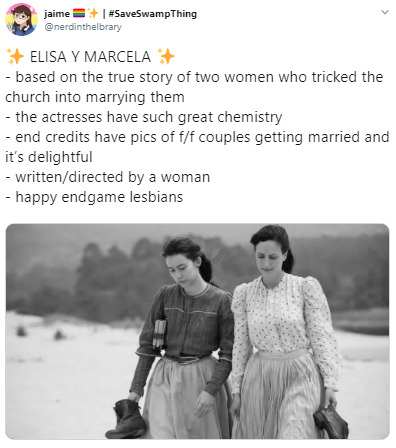The image size is (396, 448).
Task: Click the sparkles emoji before ELISA
Action: pos(15,57)
